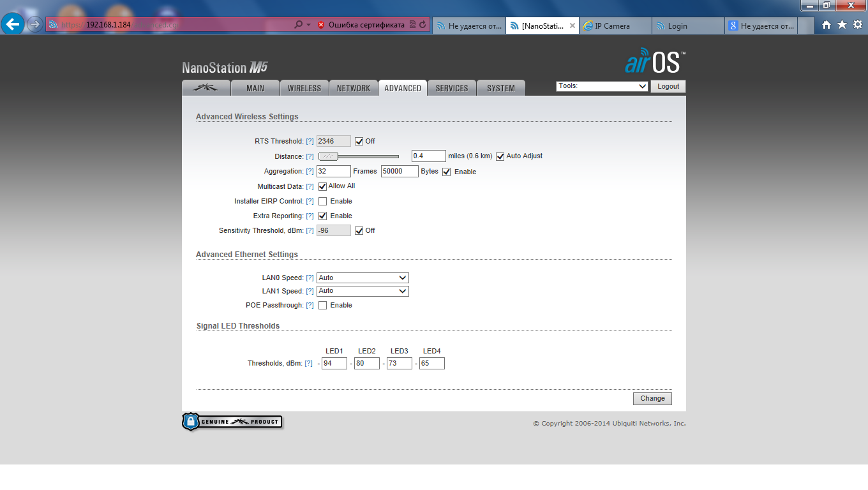This screenshot has height=490, width=868.
Task: Click the browser forward arrow
Action: coord(34,25)
